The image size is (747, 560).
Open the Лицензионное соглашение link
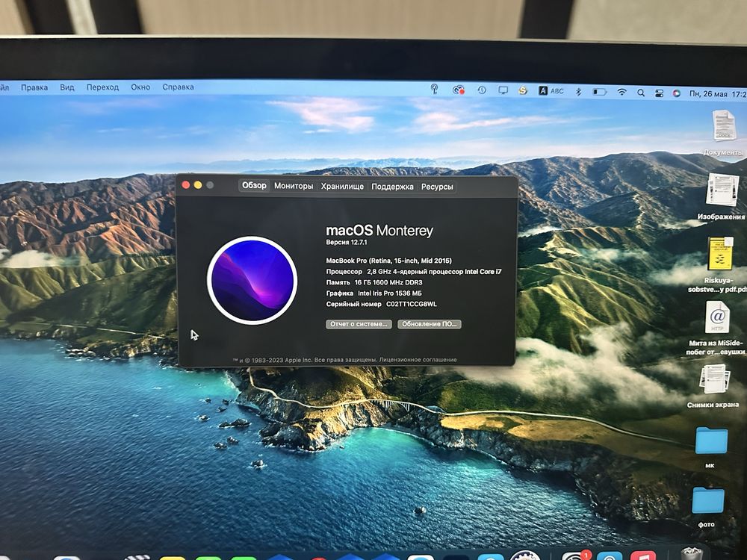418,360
